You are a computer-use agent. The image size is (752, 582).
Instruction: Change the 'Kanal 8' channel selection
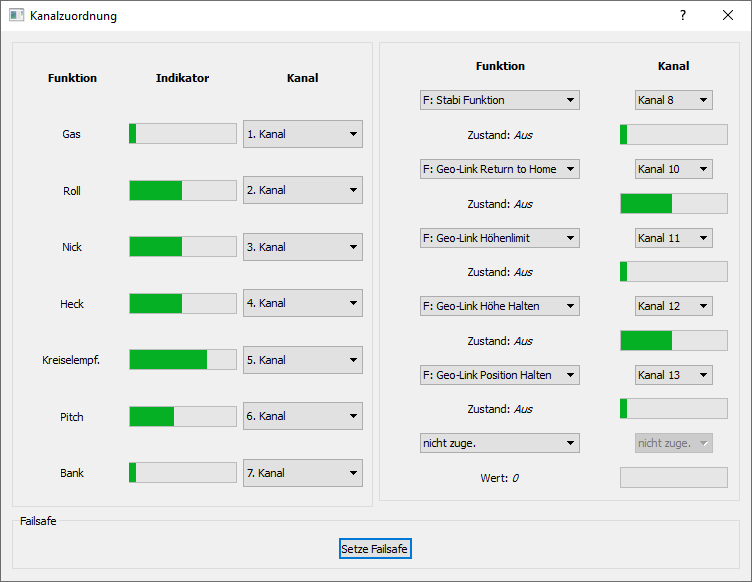673,100
